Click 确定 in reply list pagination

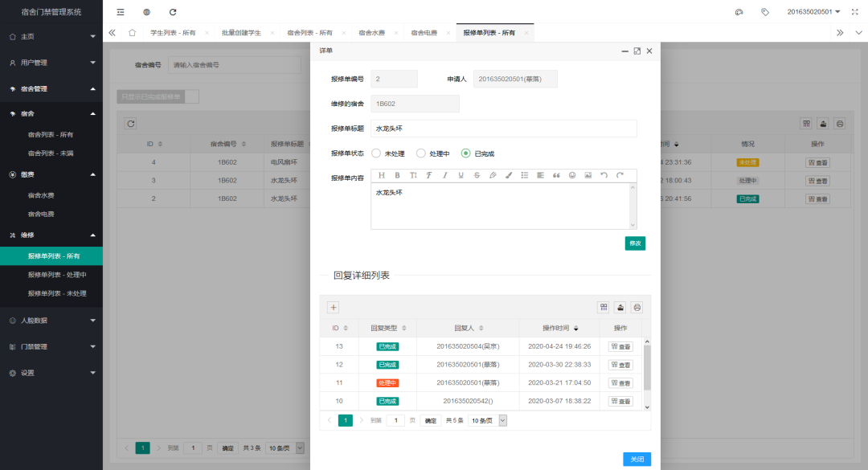(430, 421)
